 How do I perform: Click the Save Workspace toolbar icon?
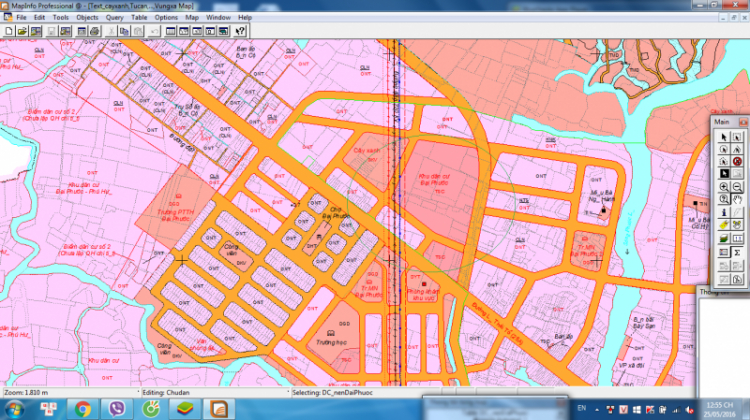click(65, 32)
